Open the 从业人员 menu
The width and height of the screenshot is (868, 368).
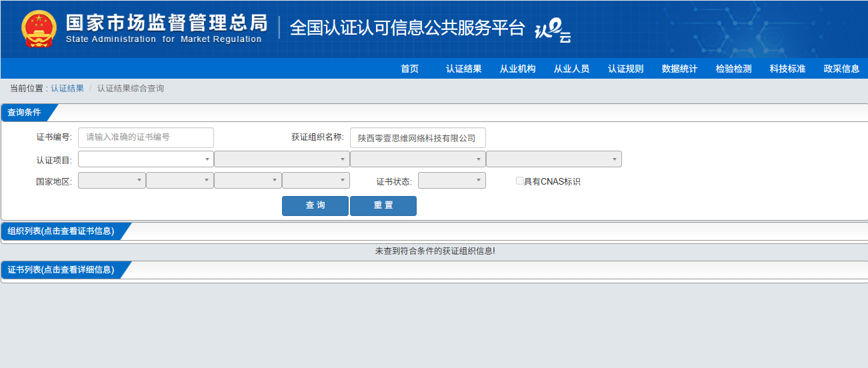click(x=571, y=69)
